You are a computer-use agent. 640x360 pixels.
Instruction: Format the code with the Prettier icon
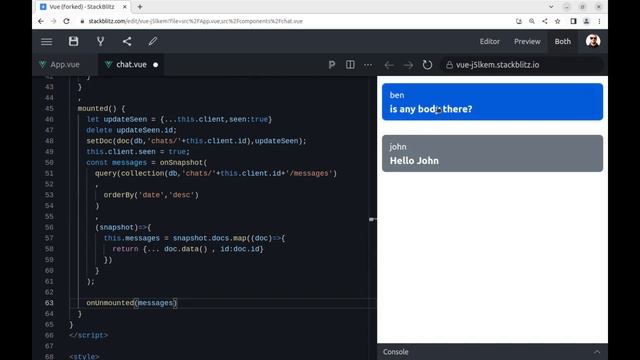(332, 64)
